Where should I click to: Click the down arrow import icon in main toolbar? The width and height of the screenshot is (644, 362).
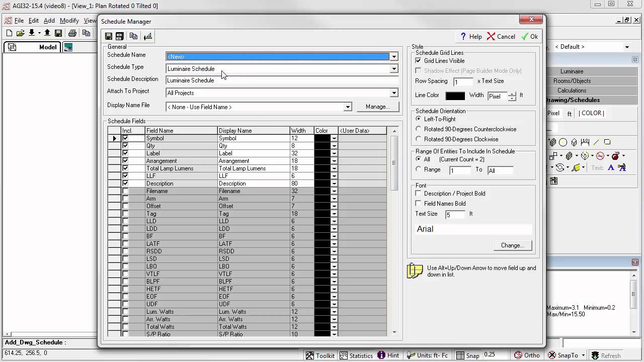[x=32, y=33]
